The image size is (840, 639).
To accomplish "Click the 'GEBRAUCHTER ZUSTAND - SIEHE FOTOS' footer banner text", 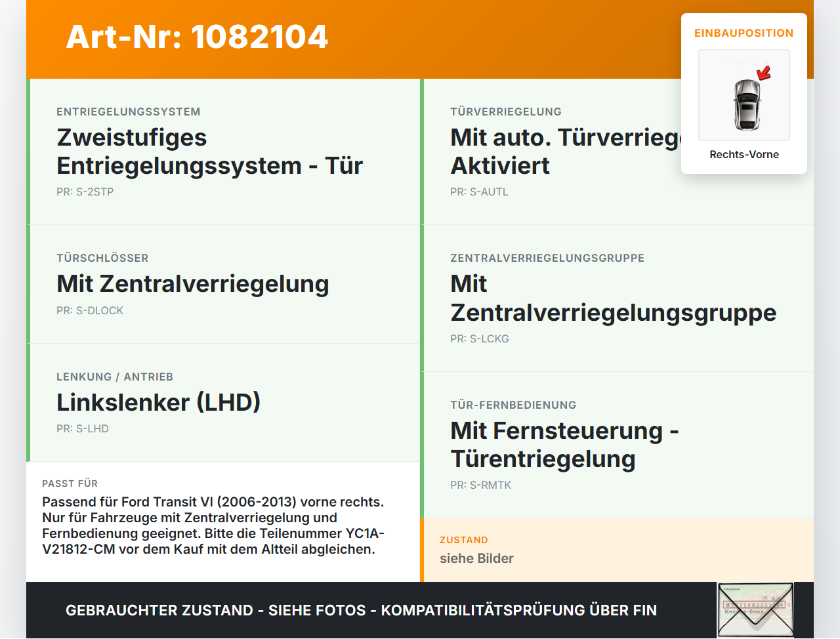I will pos(361,610).
